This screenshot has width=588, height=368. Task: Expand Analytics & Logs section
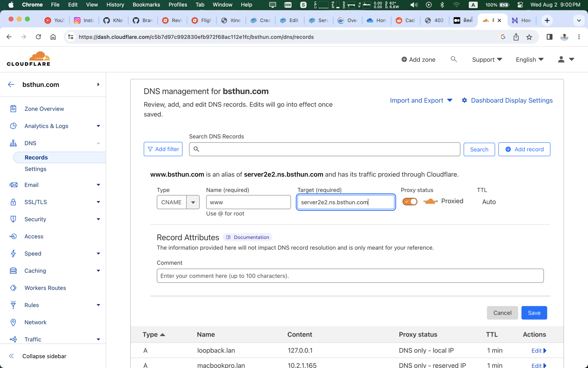(98, 126)
